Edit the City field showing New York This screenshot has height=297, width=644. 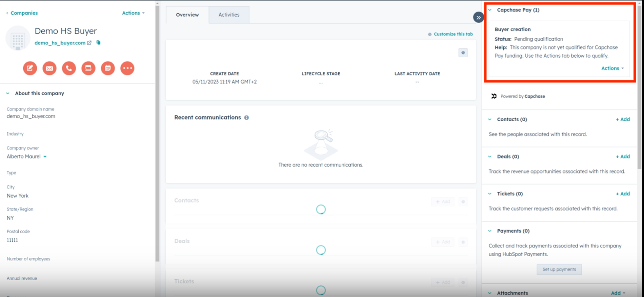(x=18, y=196)
